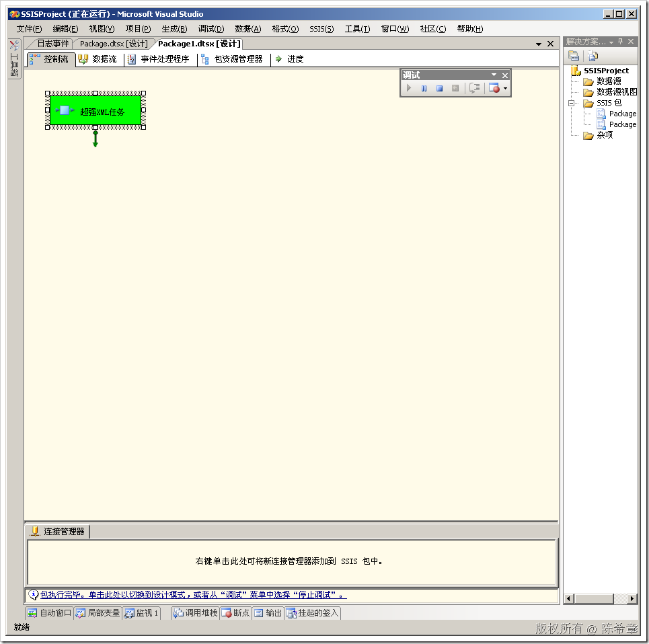
Task: Click the task icon inside 超强XML任务
Action: pos(65,110)
